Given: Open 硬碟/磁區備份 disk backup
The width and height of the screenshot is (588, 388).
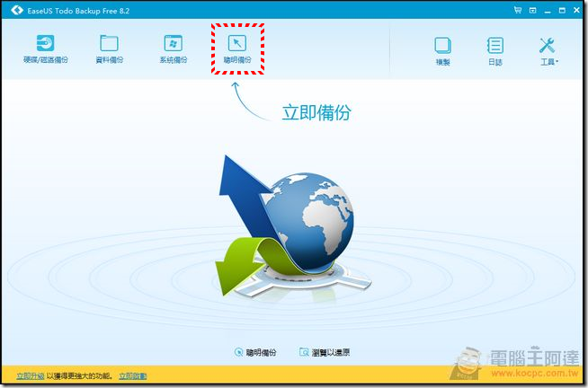Looking at the screenshot, I should tap(45, 48).
